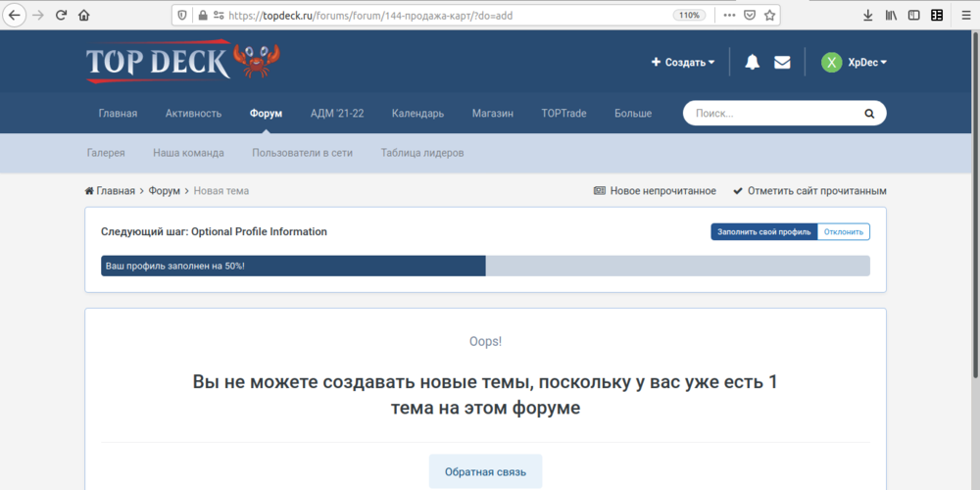980x490 pixels.
Task: Click the Обратная связь button
Action: [486, 471]
